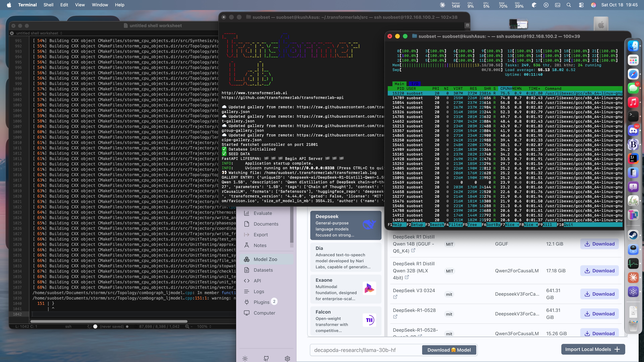Click the Import Local Models button
Viewport: 644px width, 362px height.
593,349
